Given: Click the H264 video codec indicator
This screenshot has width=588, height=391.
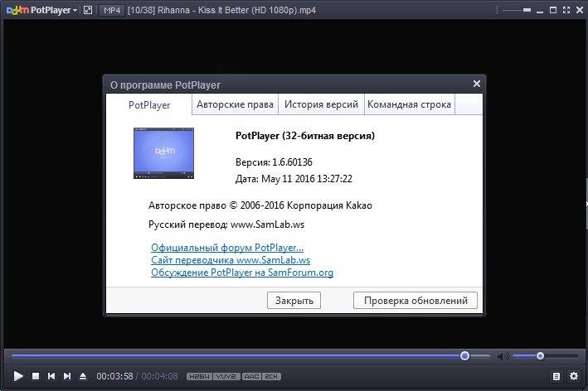Looking at the screenshot, I should click(x=199, y=376).
